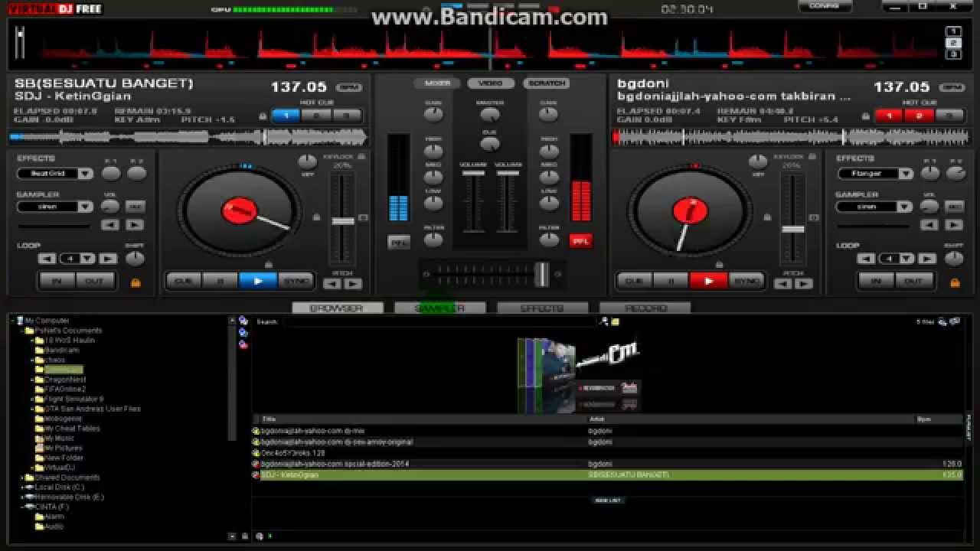This screenshot has width=980, height=551.
Task: Set loop IN on left deck
Action: click(x=57, y=281)
